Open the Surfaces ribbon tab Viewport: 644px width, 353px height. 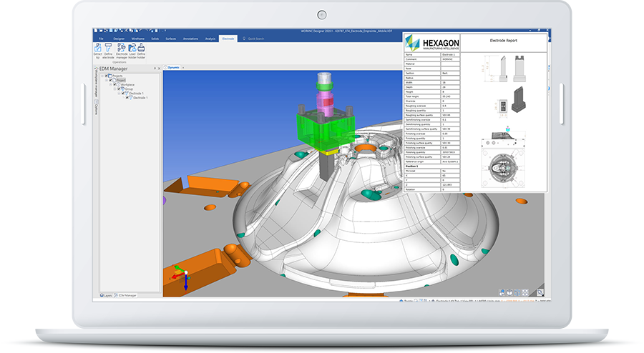click(171, 39)
